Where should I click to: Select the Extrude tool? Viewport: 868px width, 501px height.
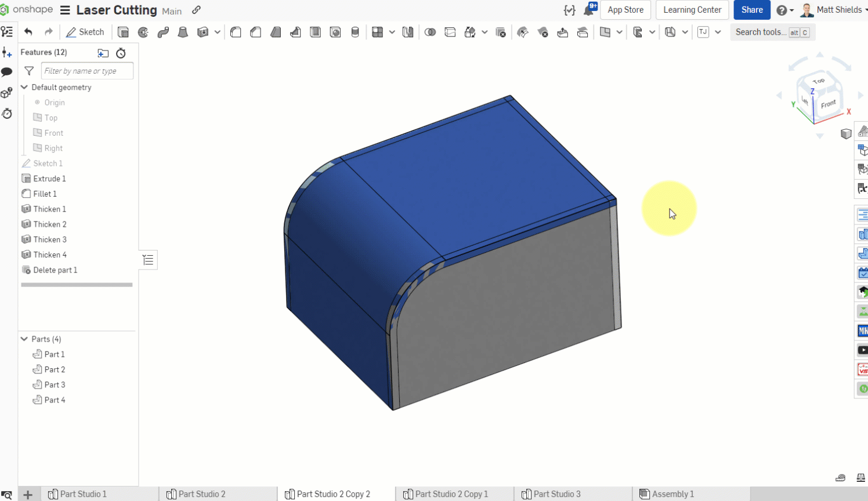123,32
